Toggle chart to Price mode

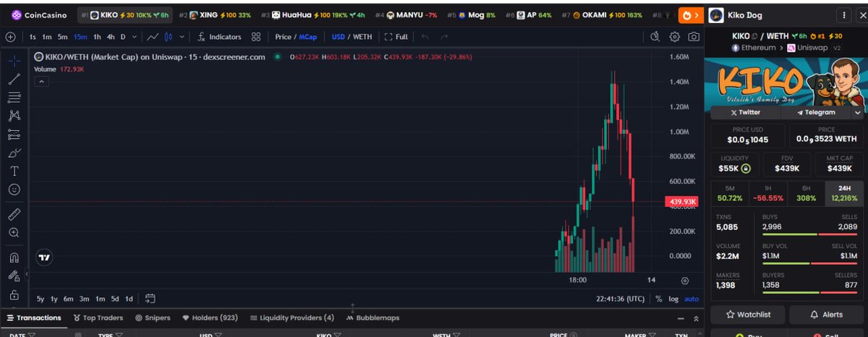282,37
